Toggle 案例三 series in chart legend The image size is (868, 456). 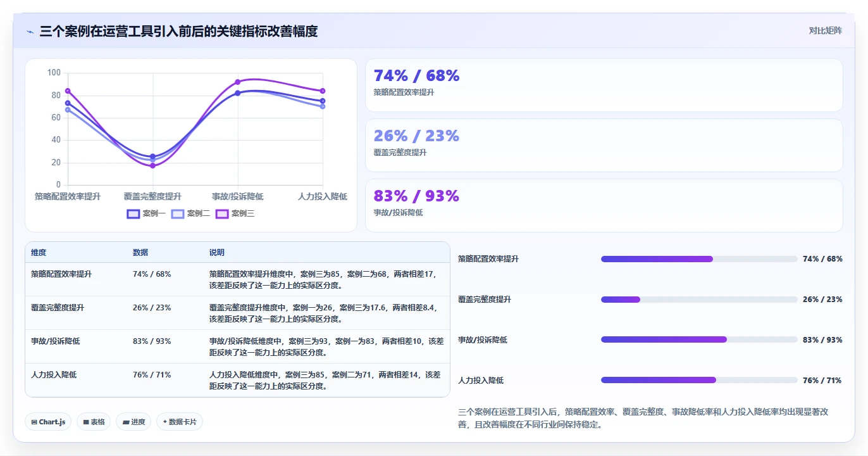[x=235, y=213]
